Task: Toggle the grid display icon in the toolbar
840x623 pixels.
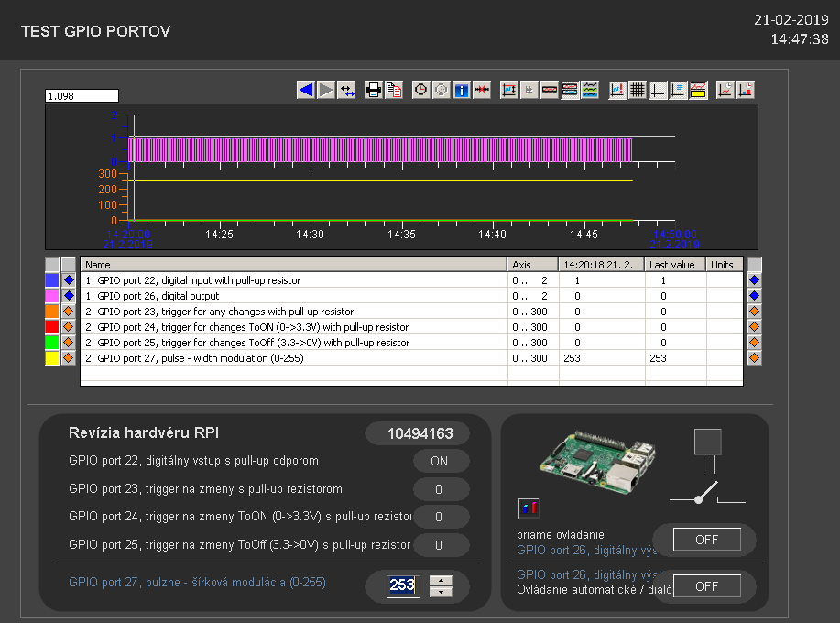Action: 638,90
